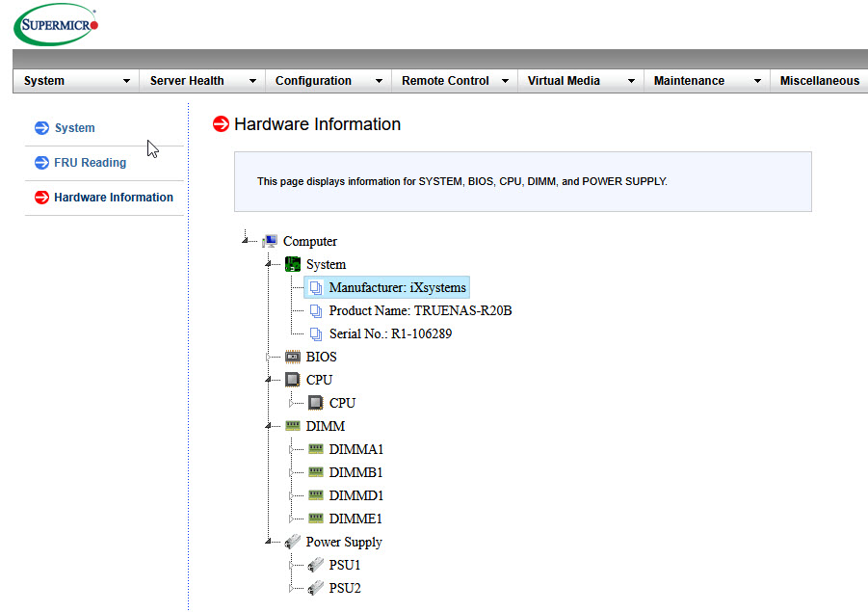Click the PSU1 power supply icon

tap(316, 565)
